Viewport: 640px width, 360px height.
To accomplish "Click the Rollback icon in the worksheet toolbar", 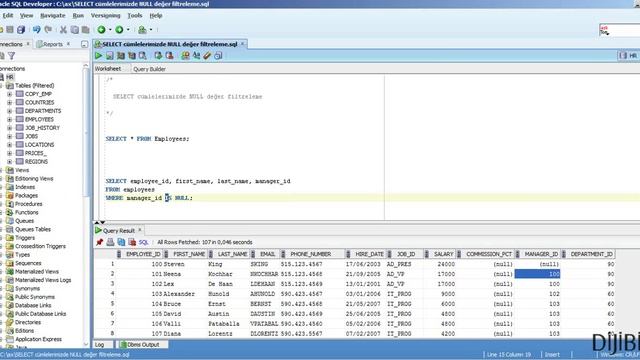I will (169, 56).
